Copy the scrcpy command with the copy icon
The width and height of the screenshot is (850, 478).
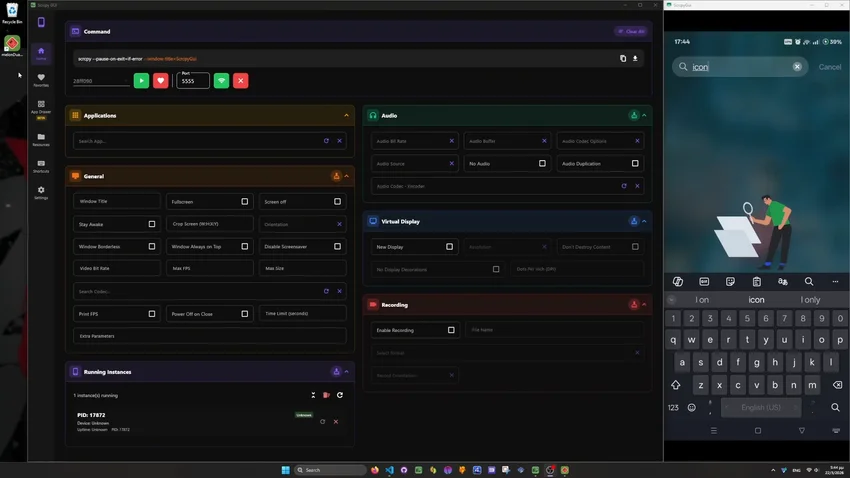[623, 59]
